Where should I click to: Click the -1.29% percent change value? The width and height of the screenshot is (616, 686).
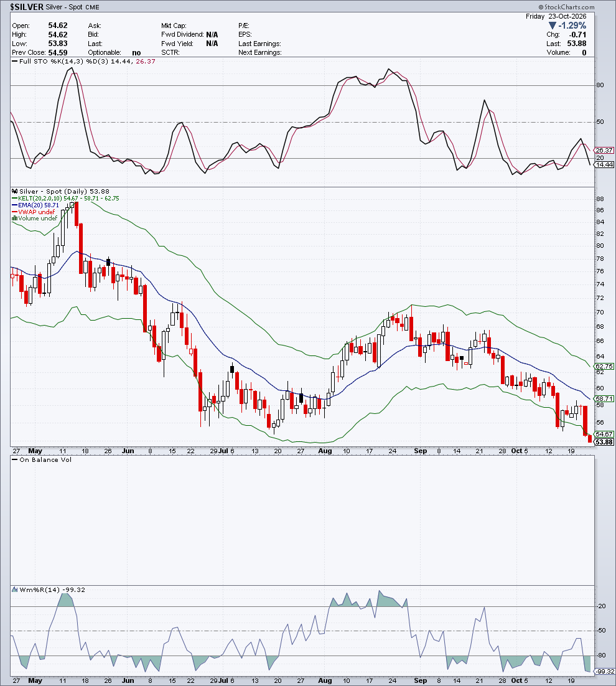(x=572, y=26)
